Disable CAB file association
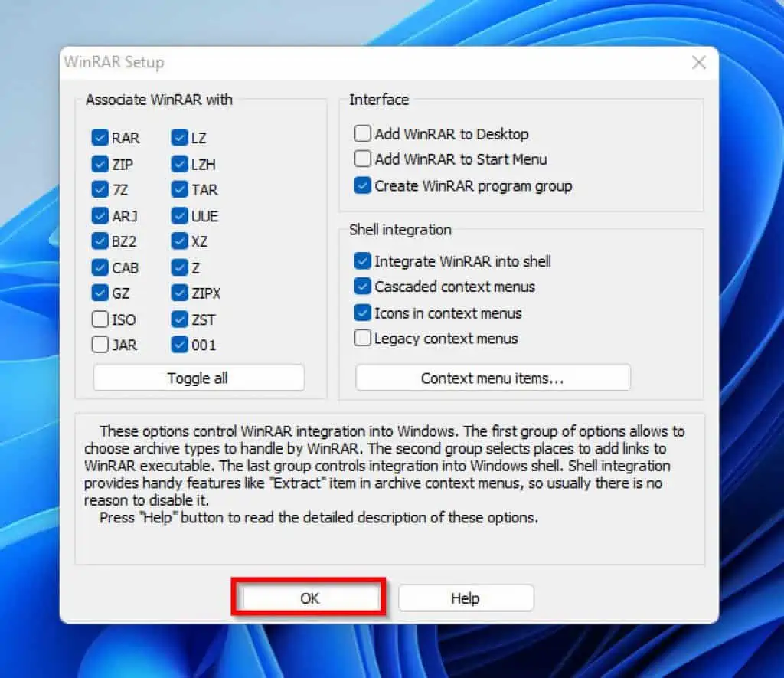 pyautogui.click(x=100, y=267)
